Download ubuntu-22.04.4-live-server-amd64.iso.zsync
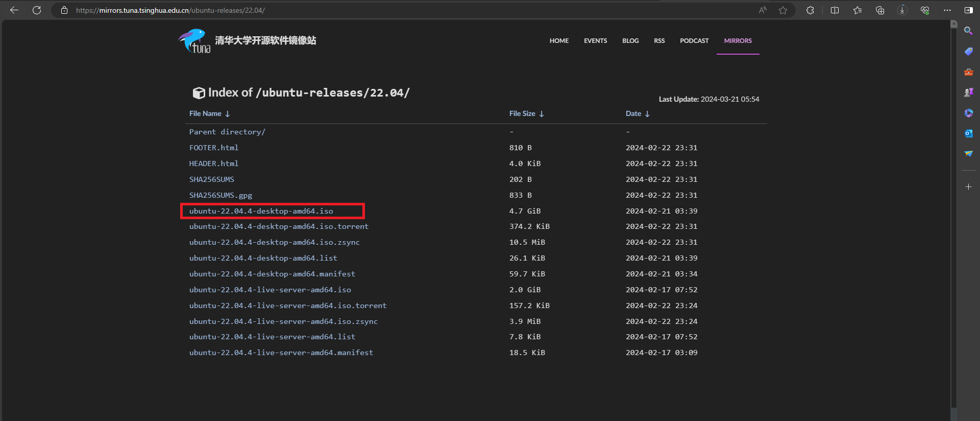Image resolution: width=980 pixels, height=421 pixels. [283, 321]
